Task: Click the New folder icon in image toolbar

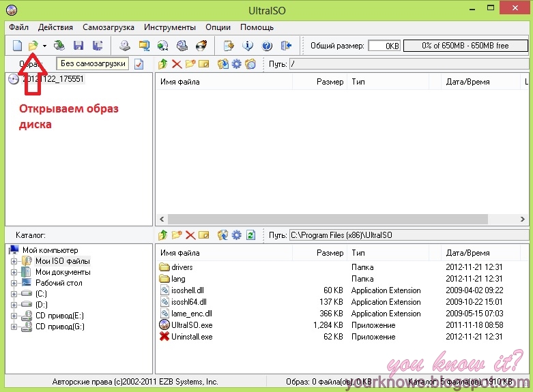Action: pyautogui.click(x=190, y=64)
